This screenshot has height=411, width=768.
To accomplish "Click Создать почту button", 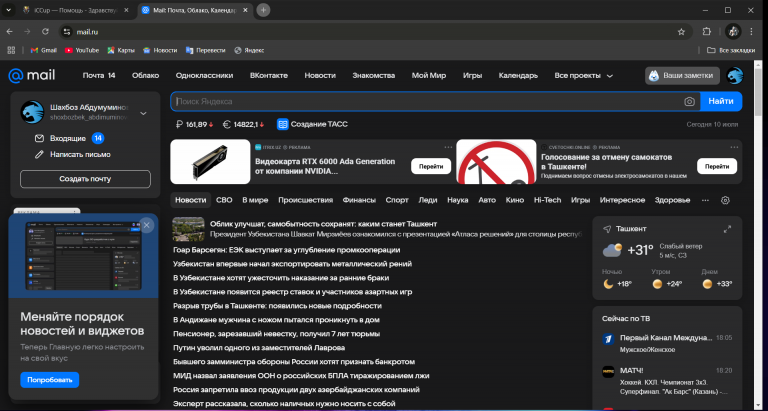I will click(x=85, y=179).
